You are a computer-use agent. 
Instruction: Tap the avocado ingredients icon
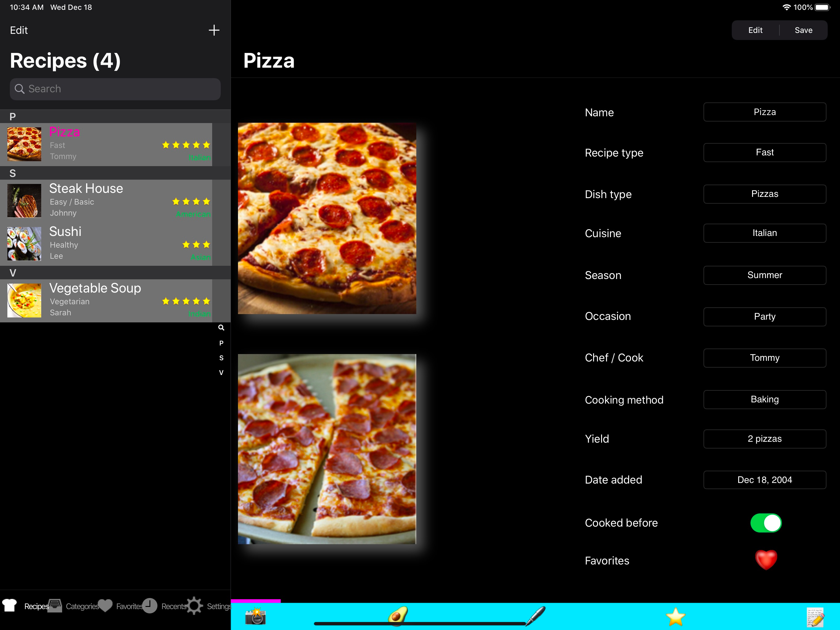(397, 615)
